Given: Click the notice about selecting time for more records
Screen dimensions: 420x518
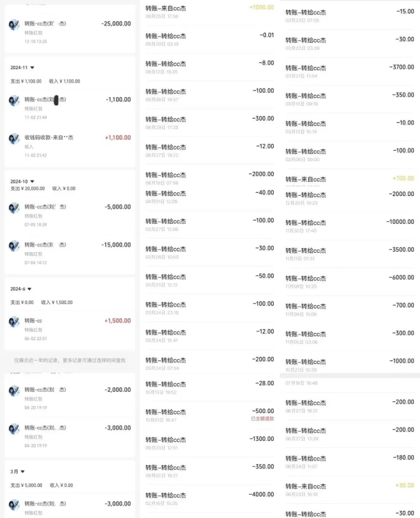Looking at the screenshot, I should (x=70, y=360).
